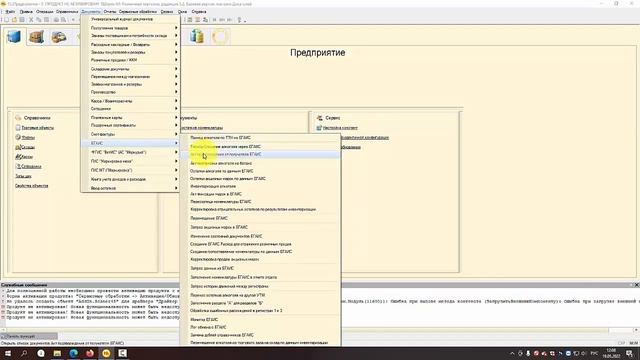
Task: Open the pale ring section tab icon
Action: coord(220,37)
